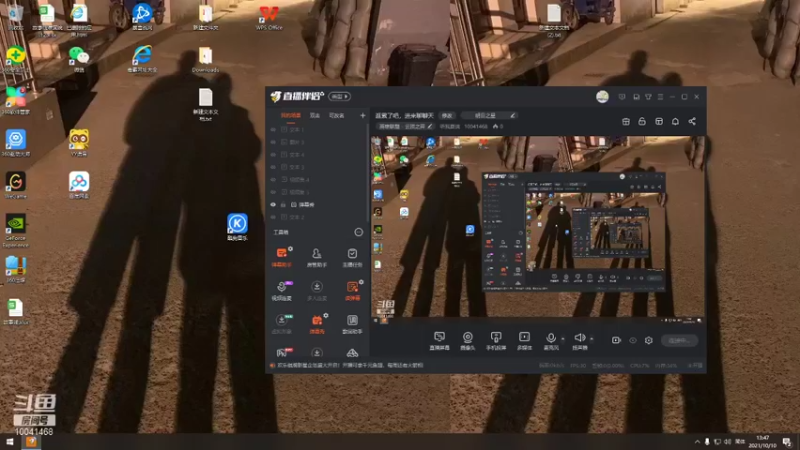Open the category pill under stream title
800x450 pixels.
tap(405, 126)
